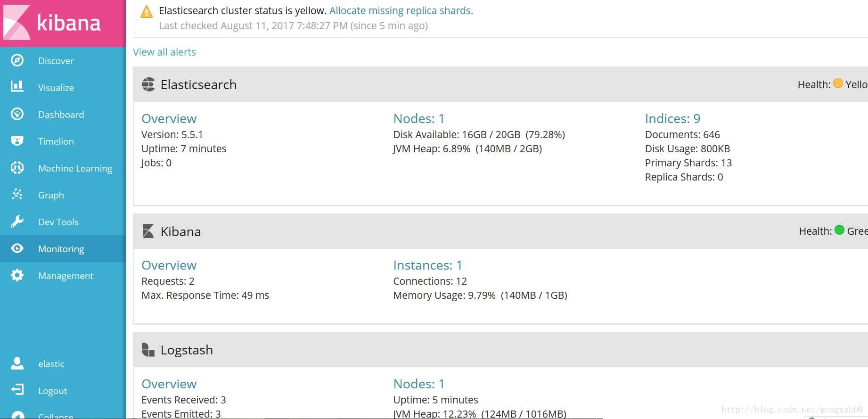This screenshot has width=868, height=419.
Task: Open the Logstash Overview link
Action: point(169,384)
